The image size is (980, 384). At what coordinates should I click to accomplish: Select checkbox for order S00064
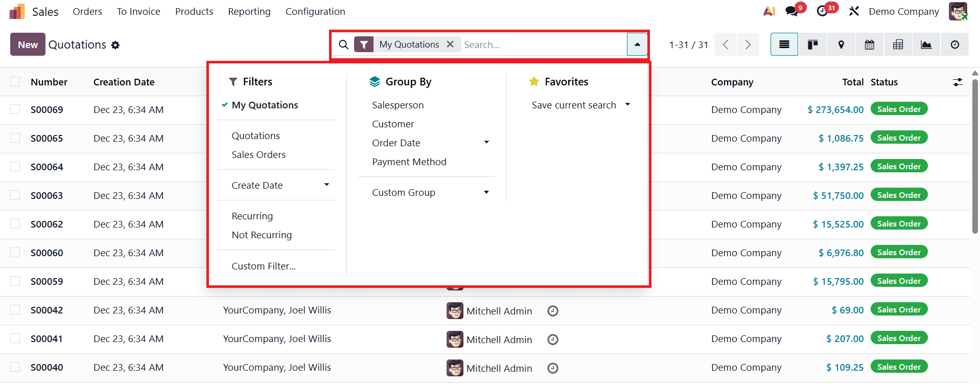(x=15, y=167)
